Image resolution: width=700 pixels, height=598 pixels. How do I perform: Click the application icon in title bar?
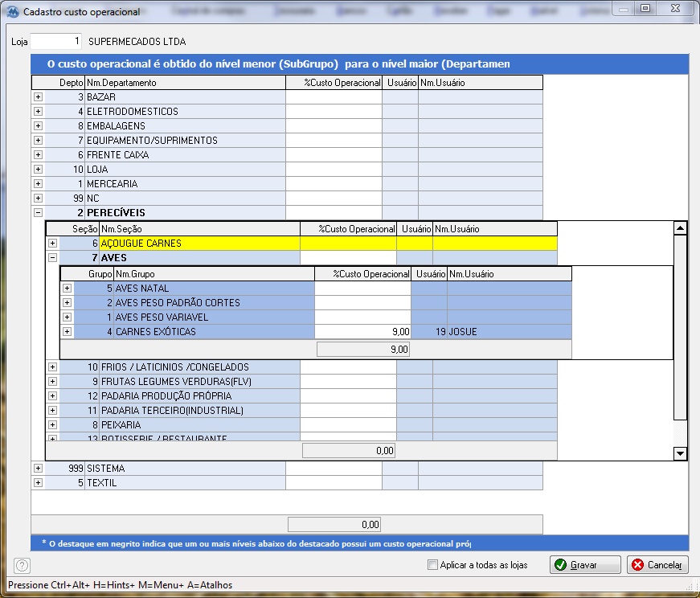pos(14,11)
